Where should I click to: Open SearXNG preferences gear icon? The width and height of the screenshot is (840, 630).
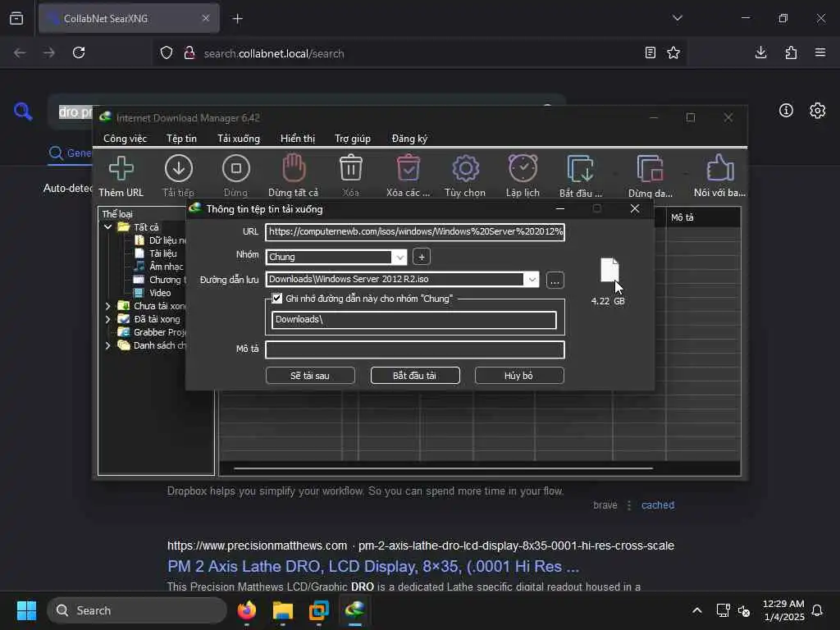(x=818, y=111)
